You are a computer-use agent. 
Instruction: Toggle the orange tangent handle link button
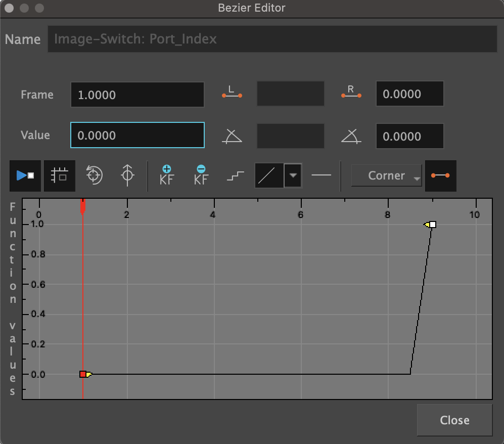point(440,176)
